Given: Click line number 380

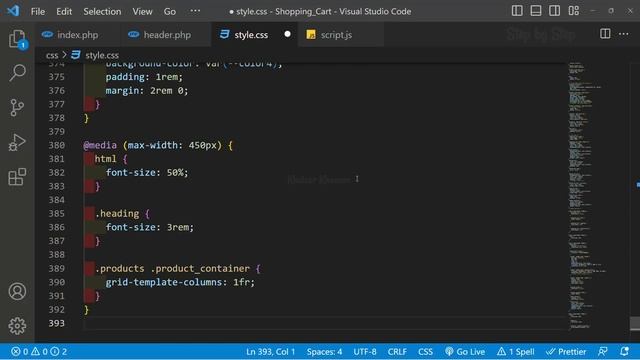Looking at the screenshot, I should [x=56, y=145].
